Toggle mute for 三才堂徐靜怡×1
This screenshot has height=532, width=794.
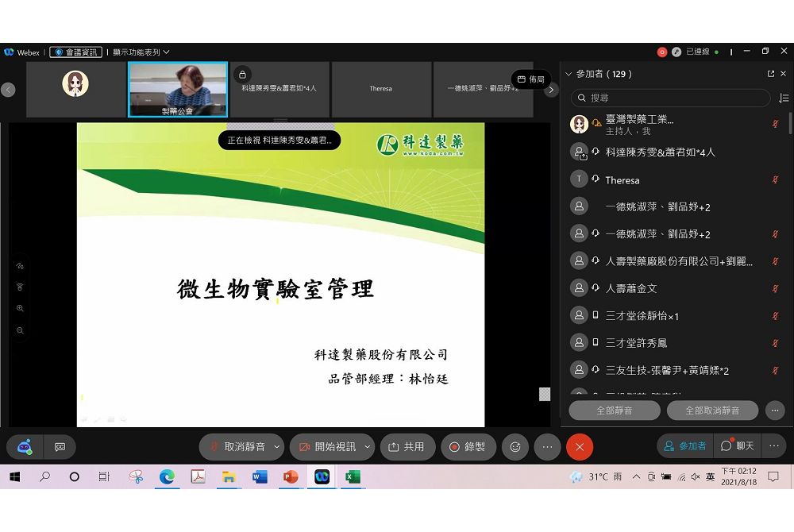[775, 316]
